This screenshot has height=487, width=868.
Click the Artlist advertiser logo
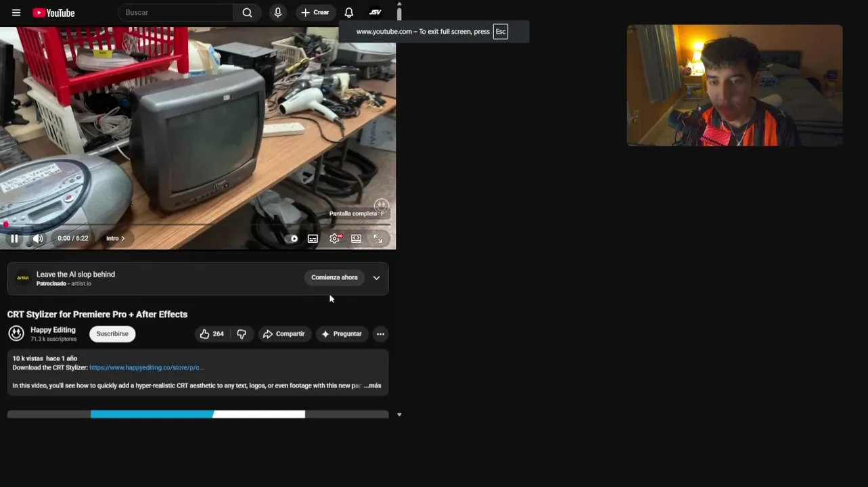23,278
